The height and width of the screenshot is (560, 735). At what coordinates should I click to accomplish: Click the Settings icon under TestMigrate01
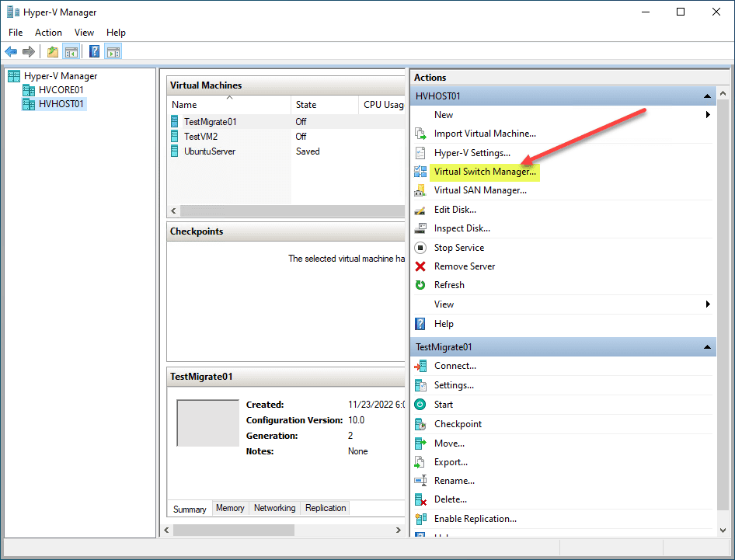(420, 385)
